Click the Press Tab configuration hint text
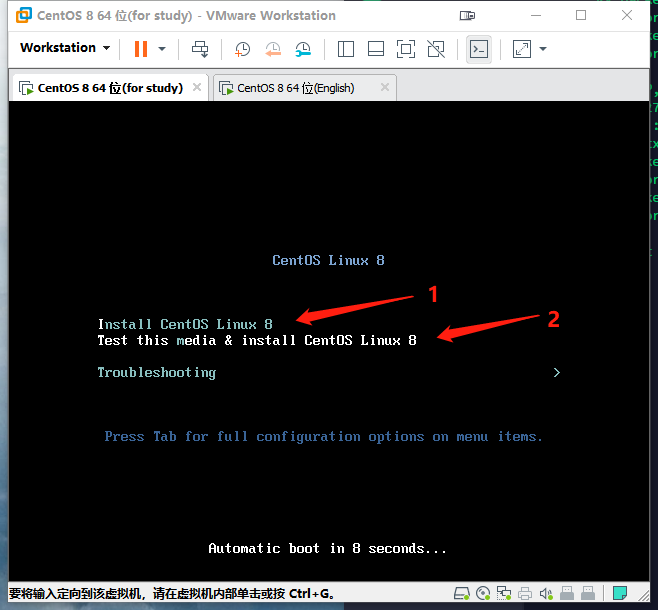 pos(323,437)
